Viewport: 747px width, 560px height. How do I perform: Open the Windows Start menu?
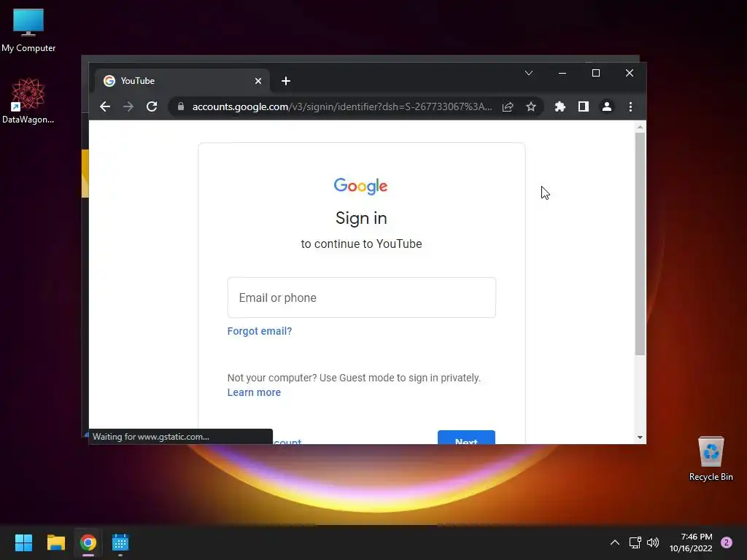tap(23, 542)
